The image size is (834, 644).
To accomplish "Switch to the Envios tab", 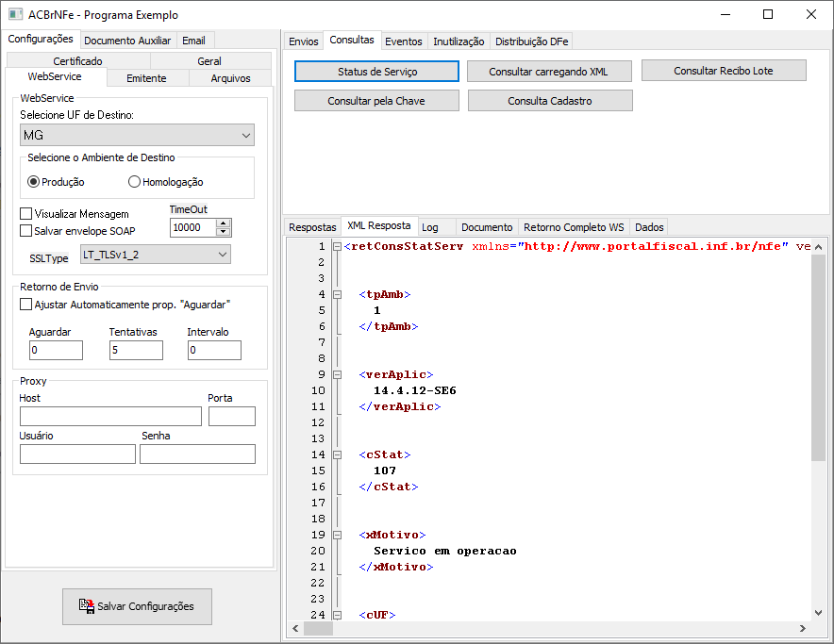I will pos(303,41).
